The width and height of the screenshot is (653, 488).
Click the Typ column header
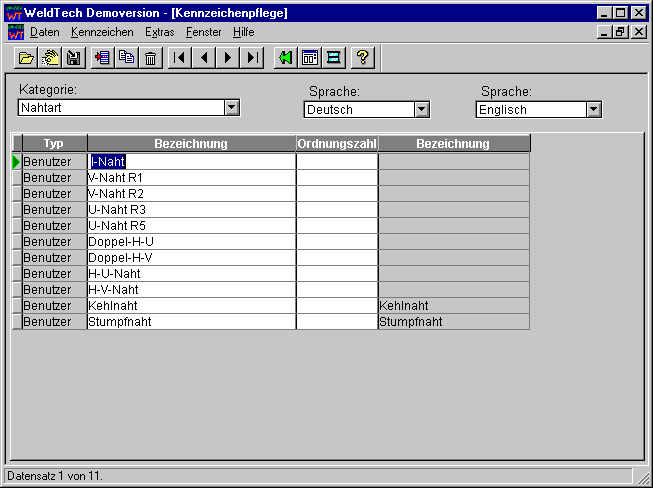tap(54, 144)
